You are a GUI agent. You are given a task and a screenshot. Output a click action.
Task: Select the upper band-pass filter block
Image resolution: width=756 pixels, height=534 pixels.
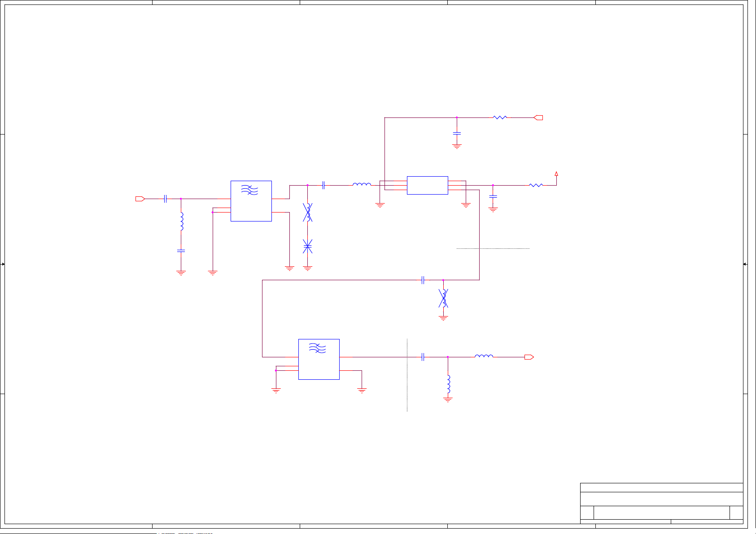tap(251, 201)
